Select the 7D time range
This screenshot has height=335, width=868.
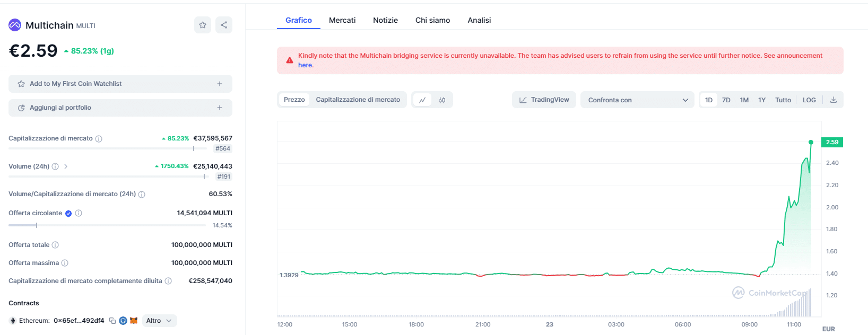(x=726, y=100)
